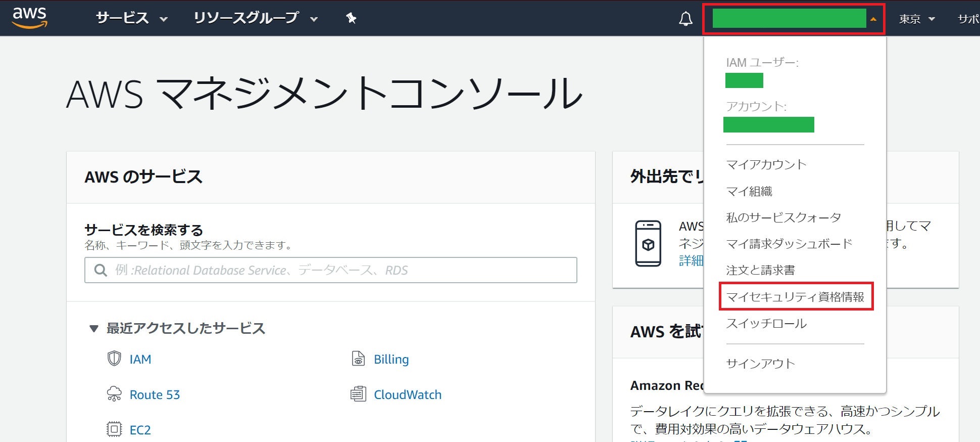Choose マイアカウント in the menu
The image size is (980, 442).
pos(766,164)
